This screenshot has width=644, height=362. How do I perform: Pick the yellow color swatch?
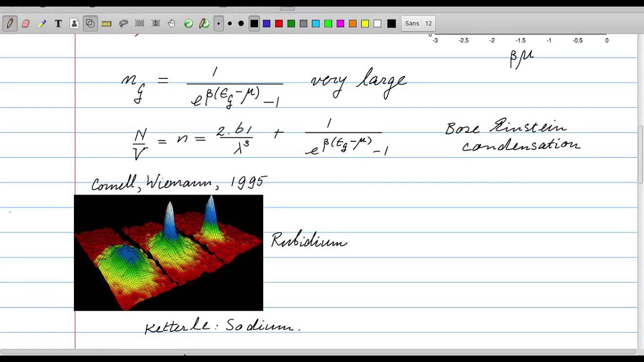coord(365,24)
